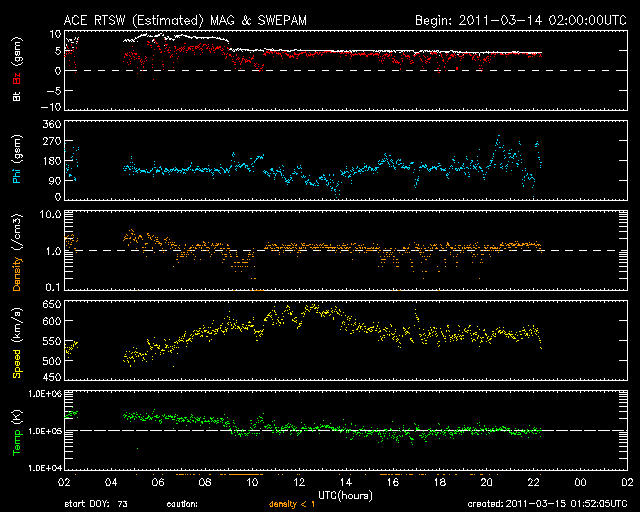Click the orange "density < 1" caution text

pos(292,504)
